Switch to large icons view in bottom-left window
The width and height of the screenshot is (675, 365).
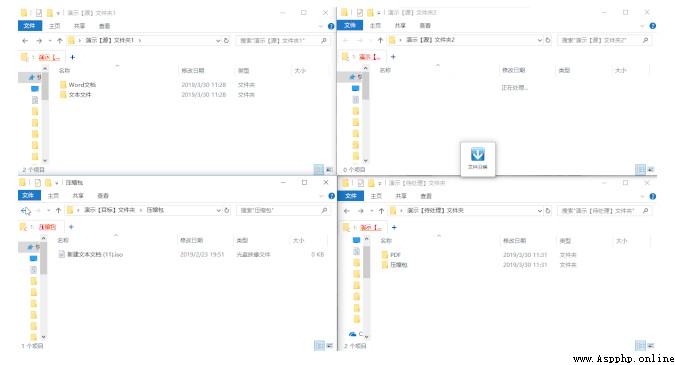[x=330, y=345]
